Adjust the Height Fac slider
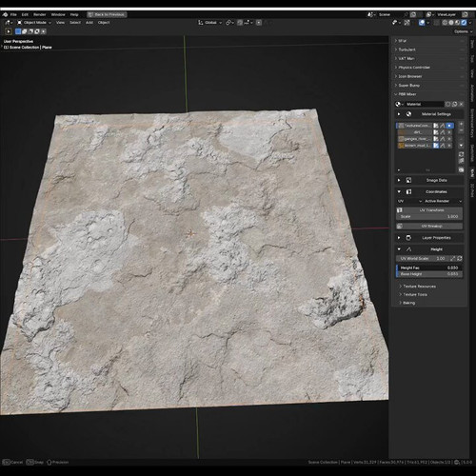Viewport: 476px width, 476px height. (x=429, y=268)
